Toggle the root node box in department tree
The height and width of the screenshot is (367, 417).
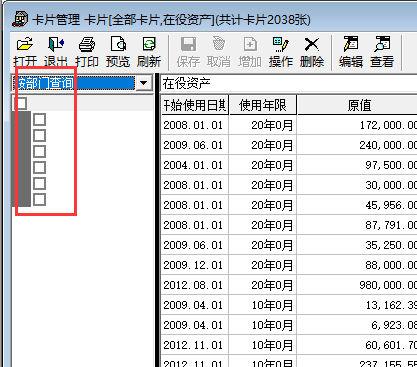tap(22, 103)
